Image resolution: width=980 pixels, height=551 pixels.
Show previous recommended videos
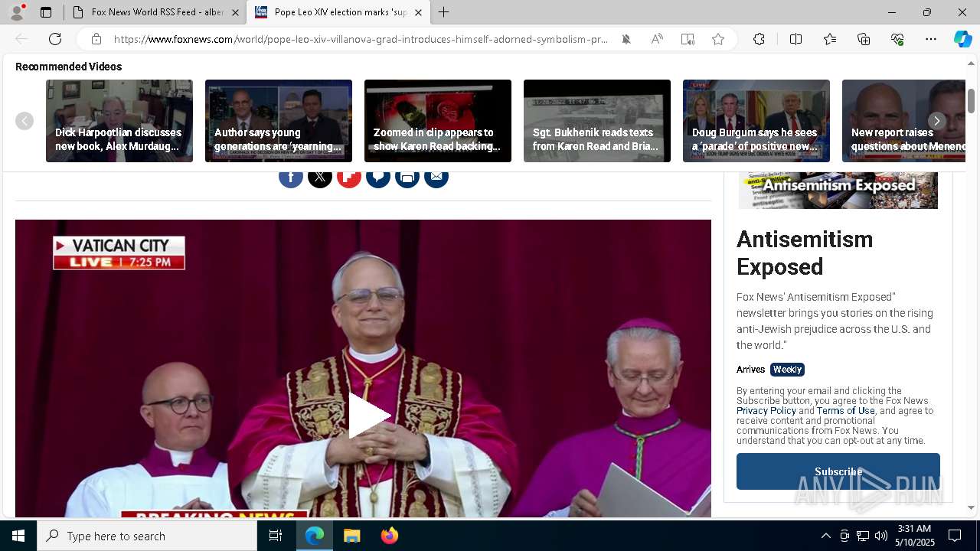tap(24, 121)
